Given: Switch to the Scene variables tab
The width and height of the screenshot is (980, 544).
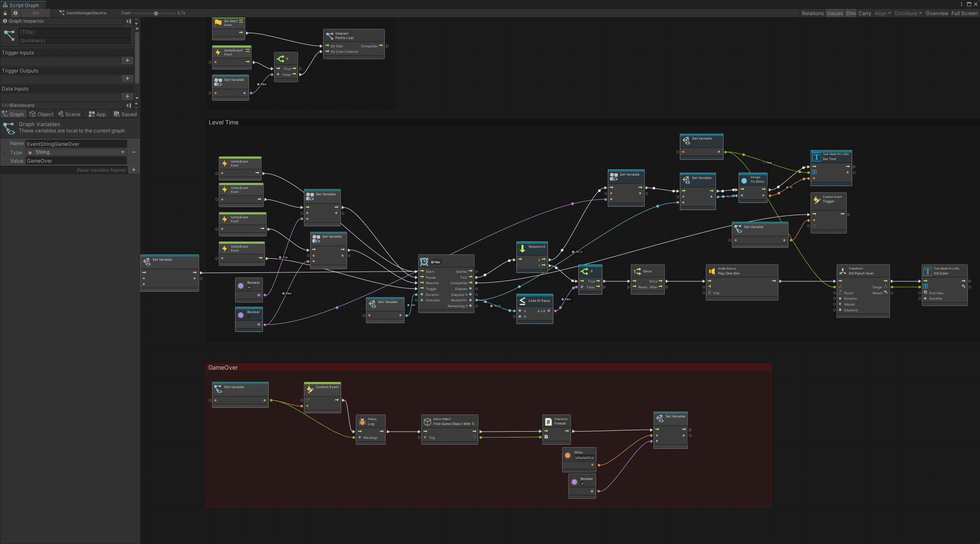Looking at the screenshot, I should click(70, 114).
